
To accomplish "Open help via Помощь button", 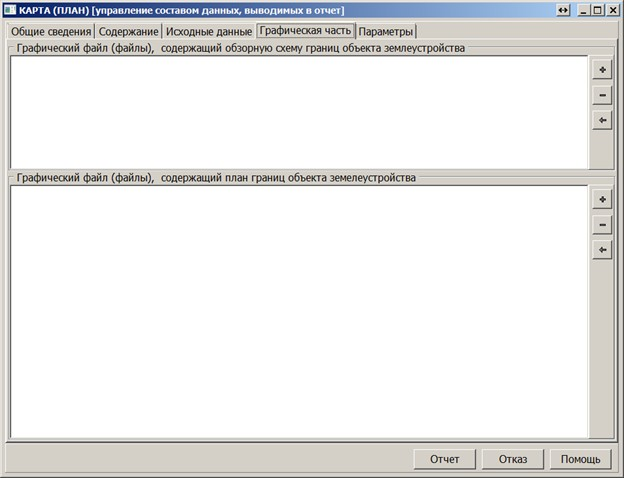I will (580, 459).
